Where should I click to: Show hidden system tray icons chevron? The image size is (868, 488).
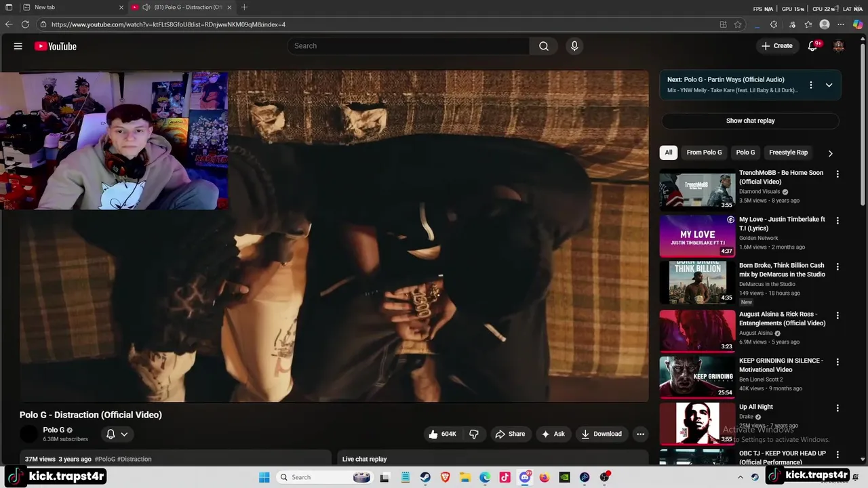(741, 477)
